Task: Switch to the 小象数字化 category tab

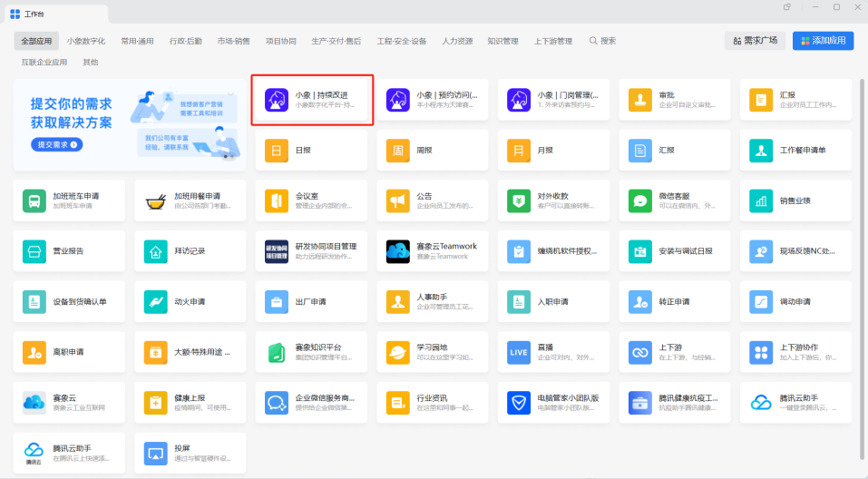Action: pos(86,41)
